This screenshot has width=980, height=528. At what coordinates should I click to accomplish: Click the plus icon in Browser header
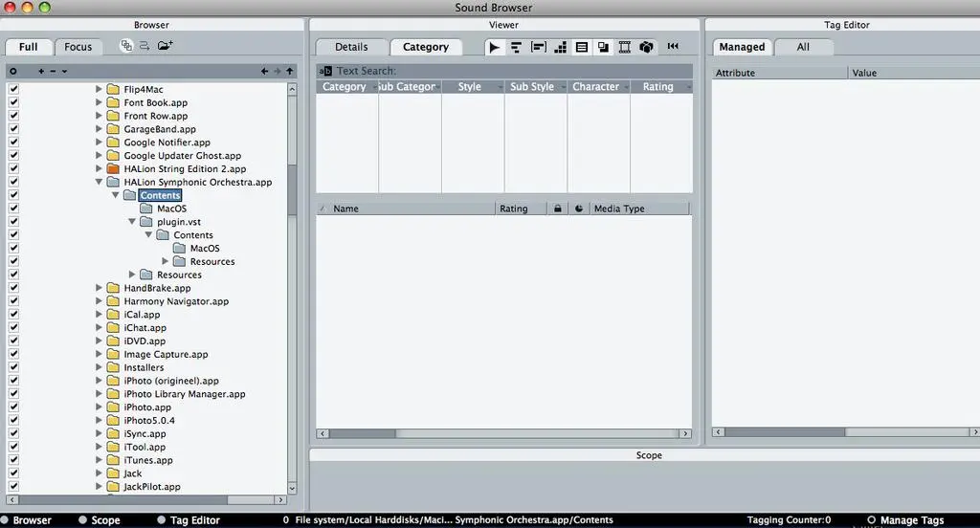[x=41, y=72]
